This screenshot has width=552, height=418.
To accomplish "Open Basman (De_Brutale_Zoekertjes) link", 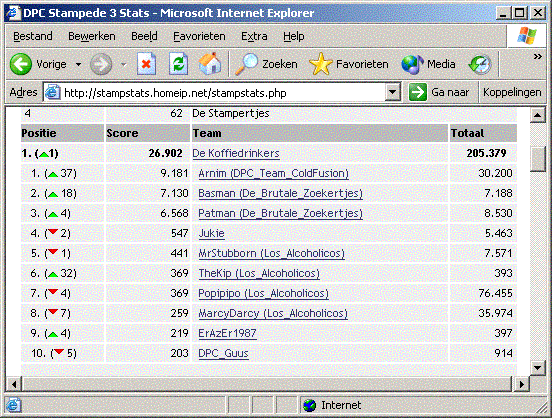I will pos(280,193).
